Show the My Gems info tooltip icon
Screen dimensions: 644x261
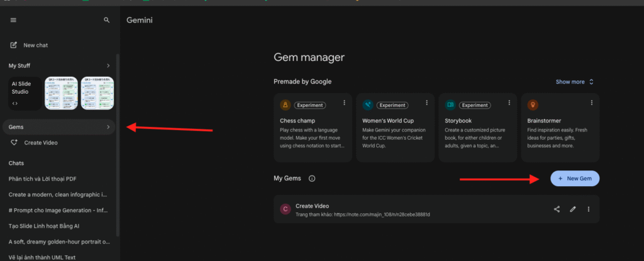tap(312, 179)
